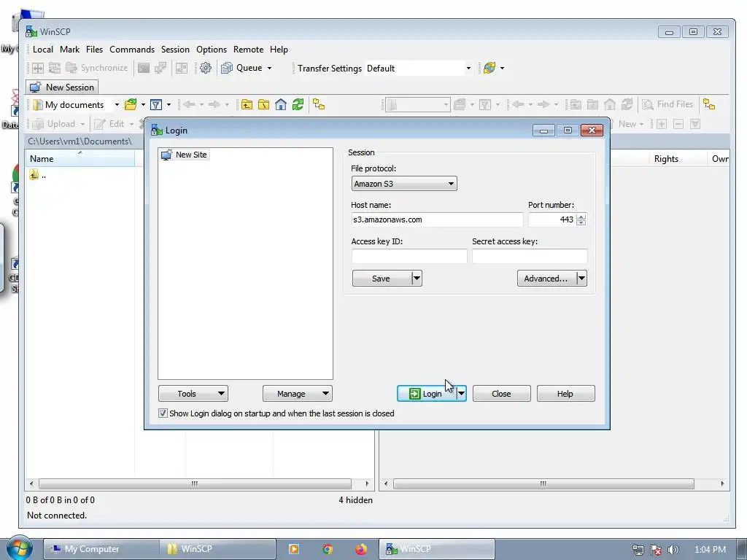Click the remote directory tree icon
Viewport: 747px width, 560px height.
[x=709, y=105]
